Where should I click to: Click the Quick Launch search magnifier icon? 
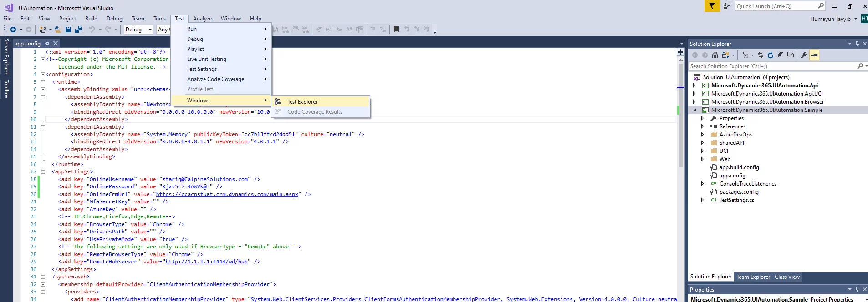pos(821,6)
